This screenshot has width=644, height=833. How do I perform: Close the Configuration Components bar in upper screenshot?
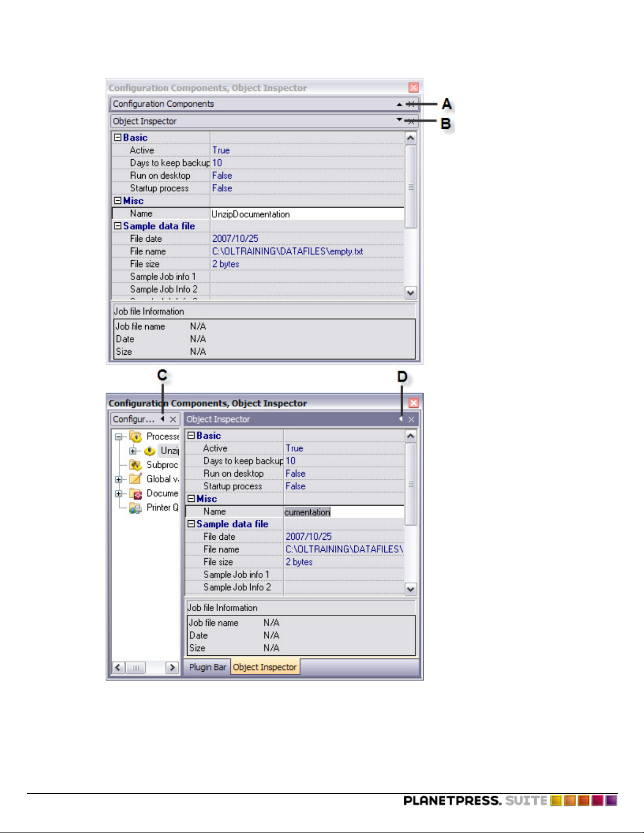point(412,104)
